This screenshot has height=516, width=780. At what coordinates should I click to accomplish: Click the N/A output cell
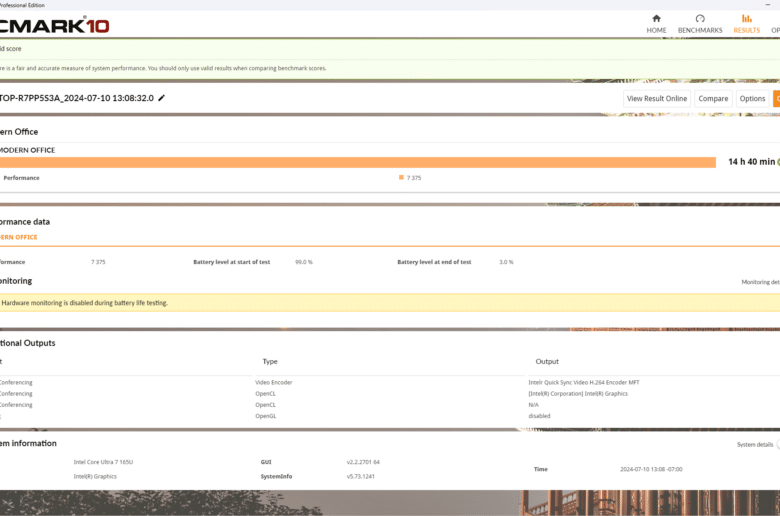point(533,405)
